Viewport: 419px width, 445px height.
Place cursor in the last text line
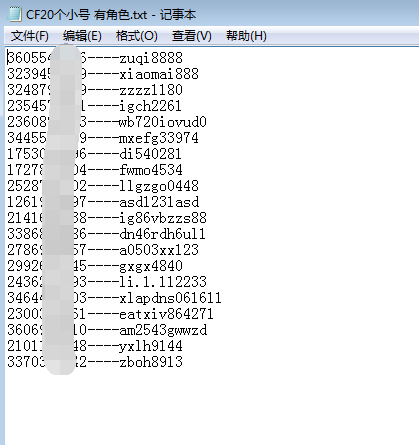point(95,362)
